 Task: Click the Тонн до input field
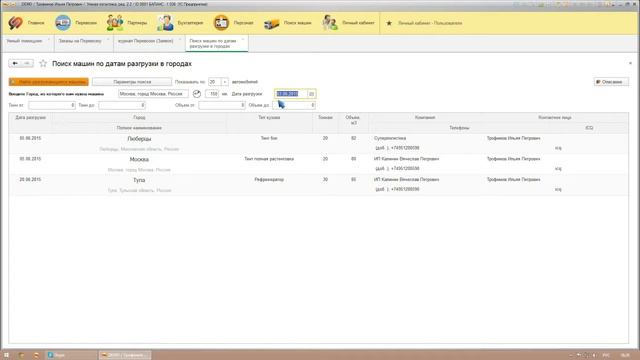122,105
